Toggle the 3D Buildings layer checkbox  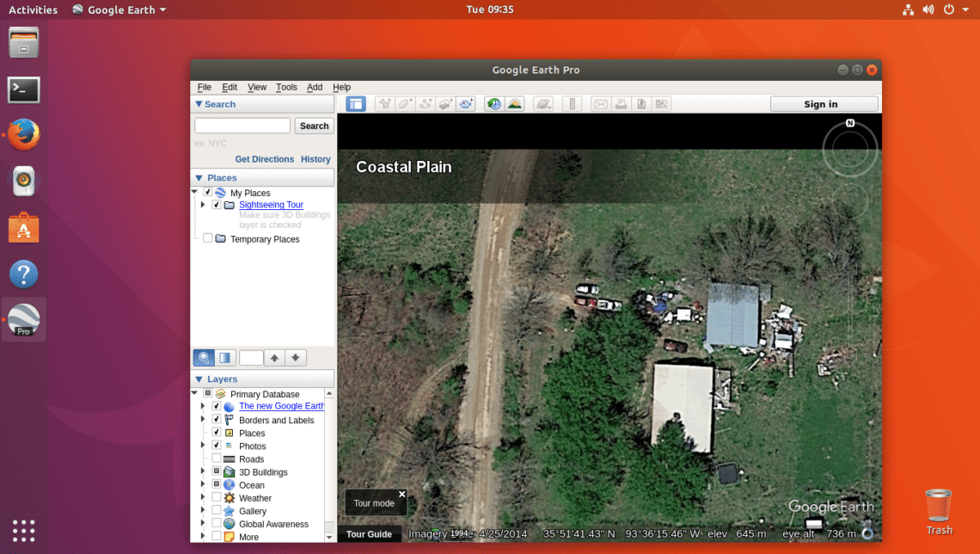(217, 471)
